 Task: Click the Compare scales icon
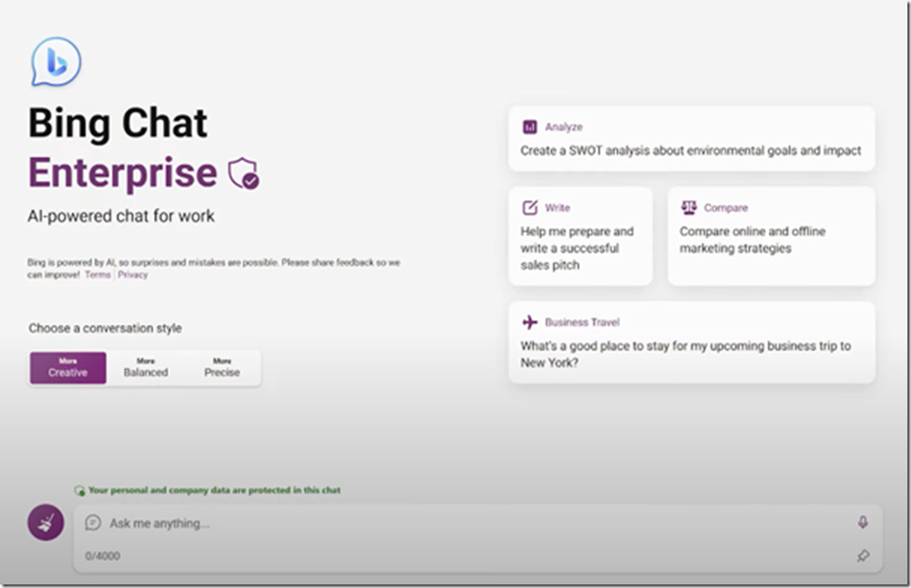689,207
